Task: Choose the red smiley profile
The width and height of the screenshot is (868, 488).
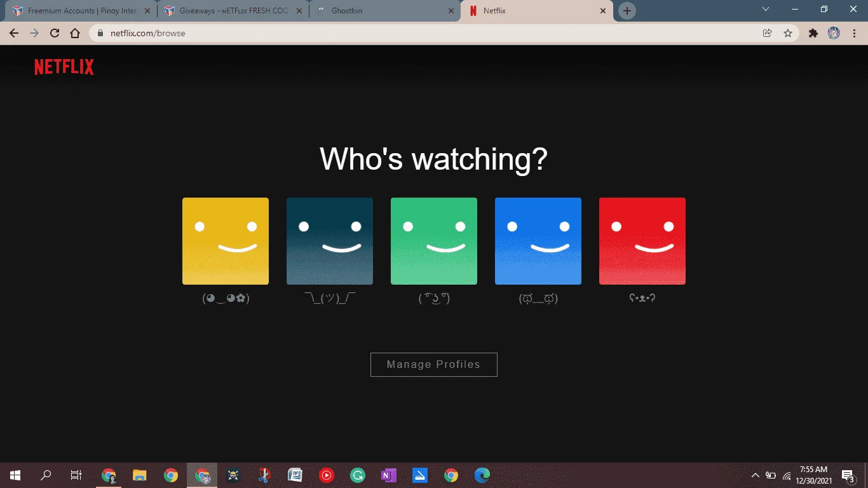Action: point(642,241)
